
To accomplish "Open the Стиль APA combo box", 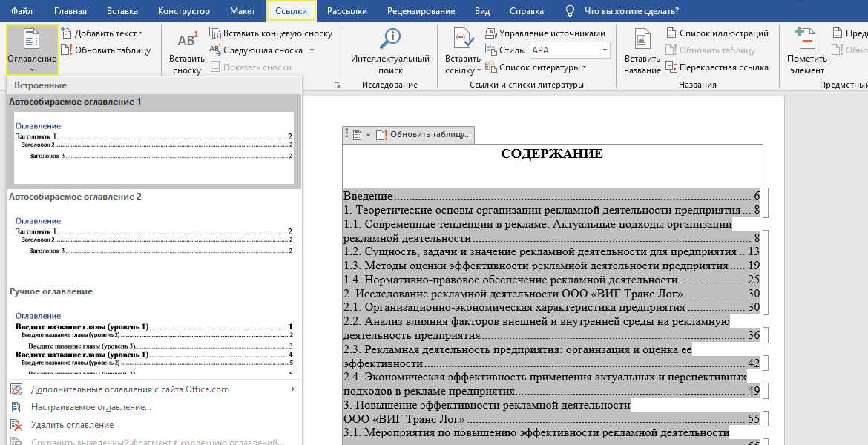I will click(x=569, y=50).
